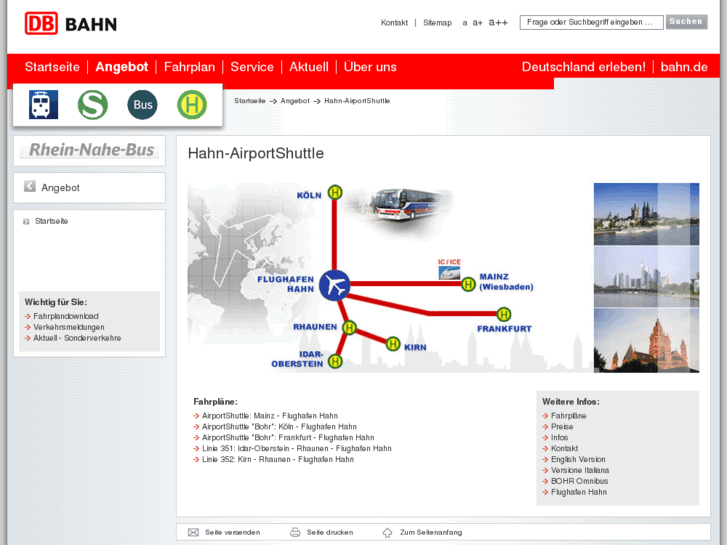This screenshot has height=545, width=727.
Task: Open the Über uns menu item
Action: (x=370, y=67)
